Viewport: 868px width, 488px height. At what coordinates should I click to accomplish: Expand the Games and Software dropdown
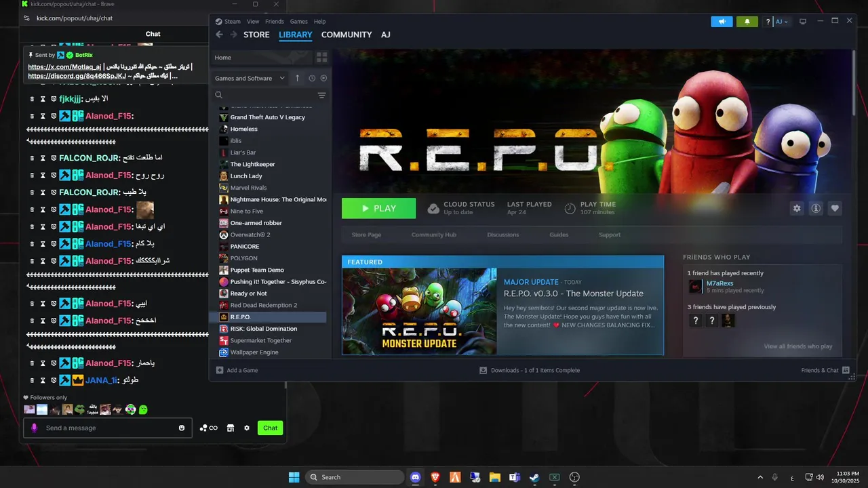click(250, 78)
